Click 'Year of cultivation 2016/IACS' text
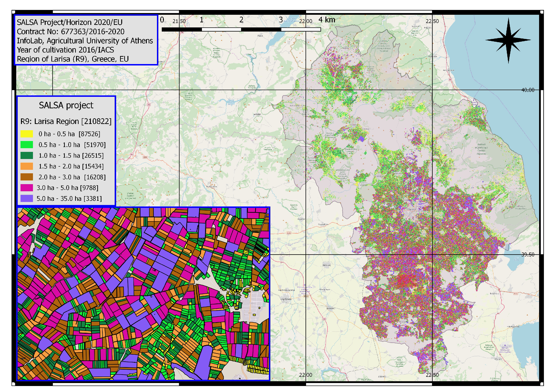The width and height of the screenshot is (552, 392). click(x=65, y=50)
